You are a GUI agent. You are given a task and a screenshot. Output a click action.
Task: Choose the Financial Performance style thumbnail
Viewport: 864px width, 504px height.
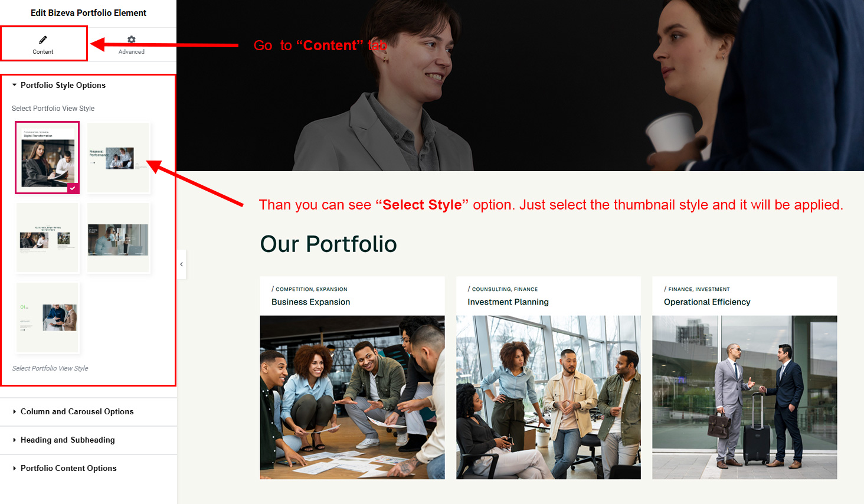click(119, 158)
